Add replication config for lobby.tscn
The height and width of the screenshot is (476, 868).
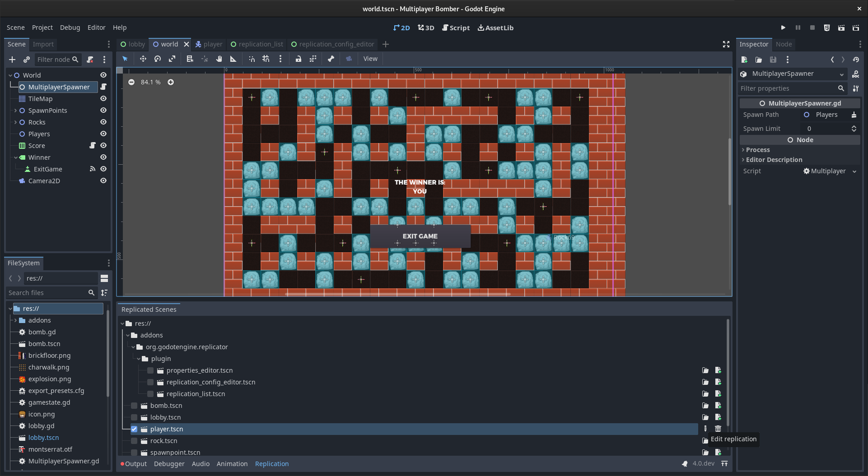tap(718, 417)
